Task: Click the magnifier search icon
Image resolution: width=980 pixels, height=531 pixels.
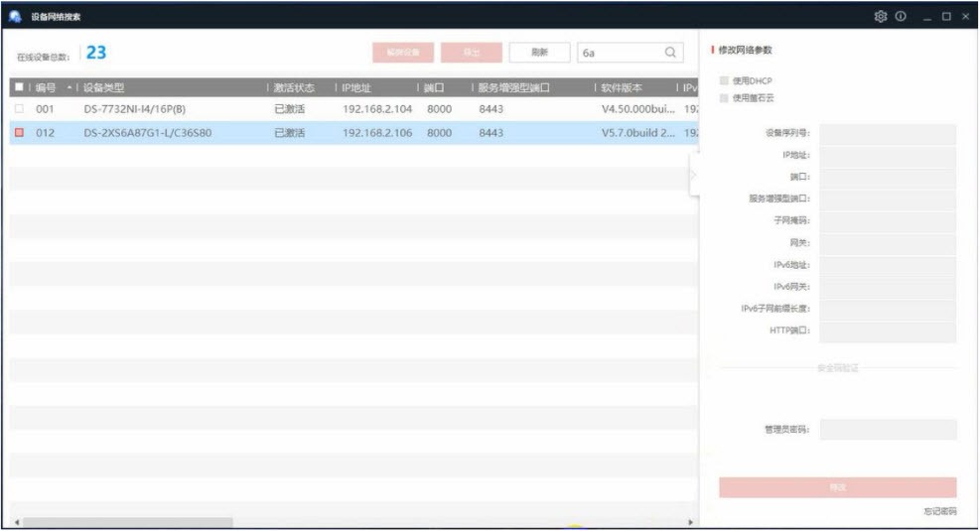Action: (670, 53)
